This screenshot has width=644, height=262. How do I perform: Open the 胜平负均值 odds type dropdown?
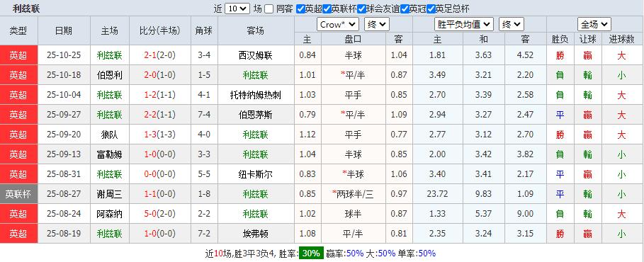click(464, 25)
